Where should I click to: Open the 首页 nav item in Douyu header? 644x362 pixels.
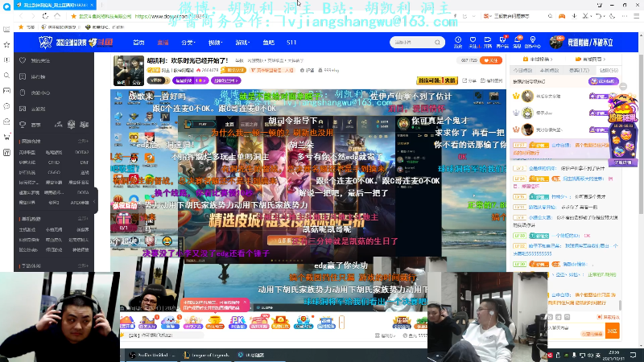click(138, 43)
